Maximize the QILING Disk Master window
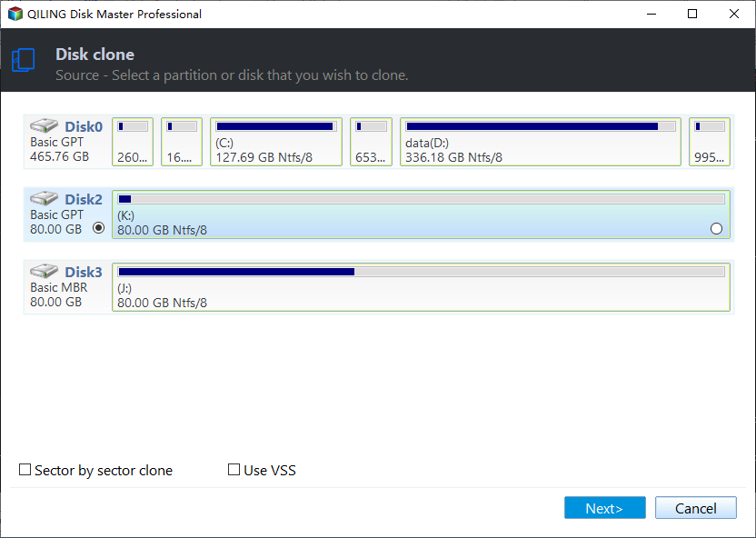Image resolution: width=756 pixels, height=538 pixels. [692, 14]
